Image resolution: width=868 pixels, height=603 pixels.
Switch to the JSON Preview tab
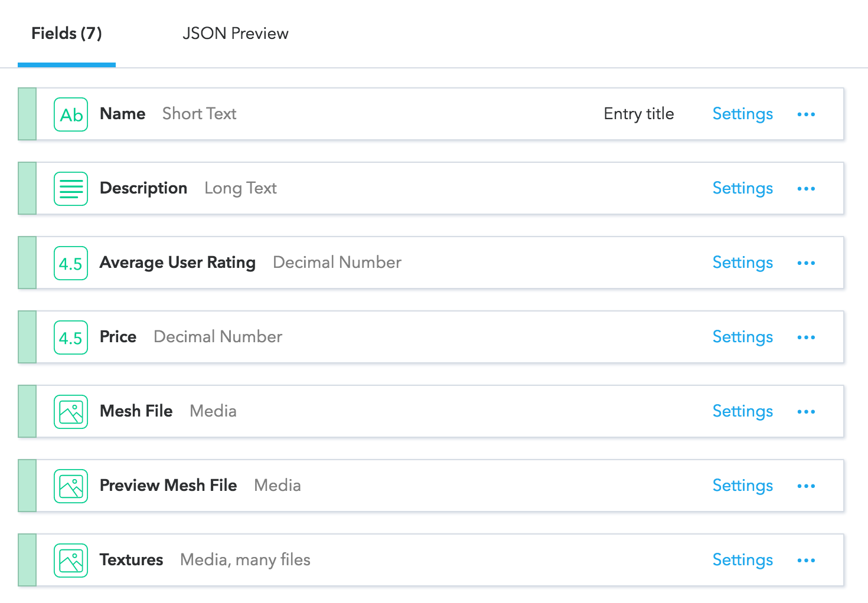[235, 34]
